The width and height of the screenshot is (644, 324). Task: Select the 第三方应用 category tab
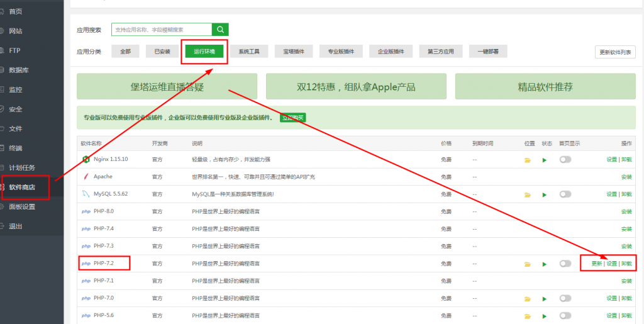441,52
